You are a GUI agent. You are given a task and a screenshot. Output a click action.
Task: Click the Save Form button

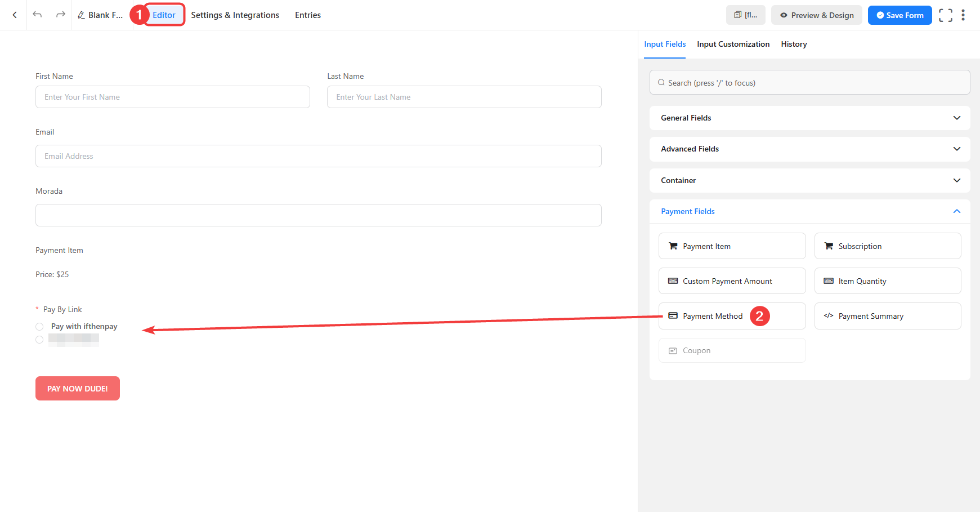coord(900,15)
